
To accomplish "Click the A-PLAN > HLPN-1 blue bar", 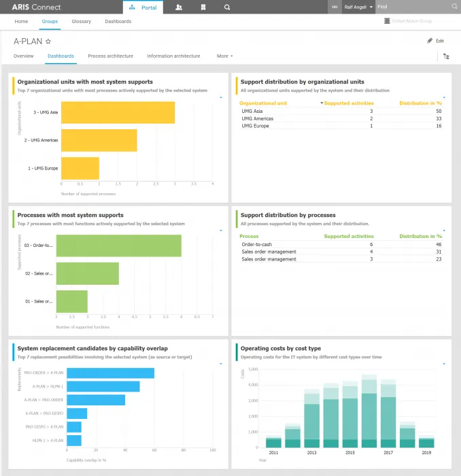I will [103, 386].
